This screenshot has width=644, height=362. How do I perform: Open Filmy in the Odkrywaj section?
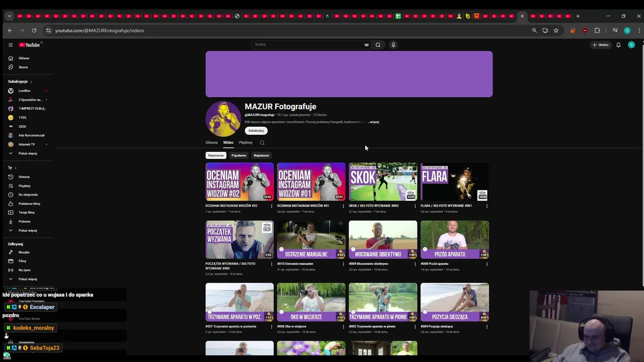tap(22, 261)
